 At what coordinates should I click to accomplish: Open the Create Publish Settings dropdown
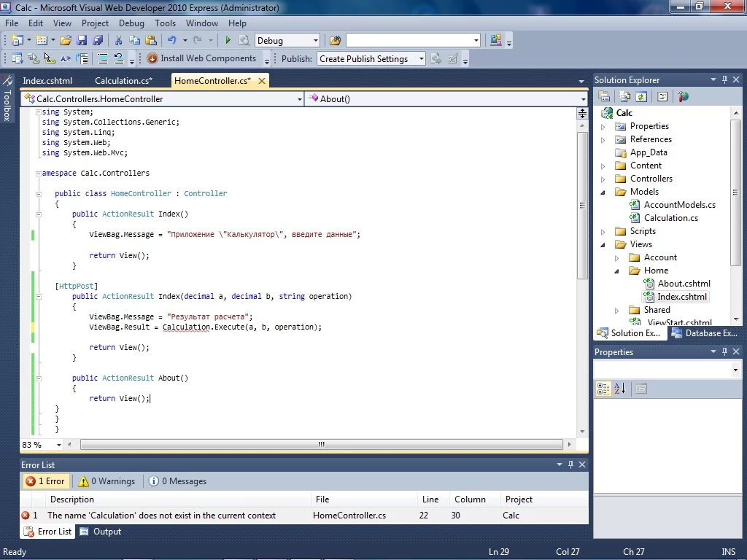[421, 59]
